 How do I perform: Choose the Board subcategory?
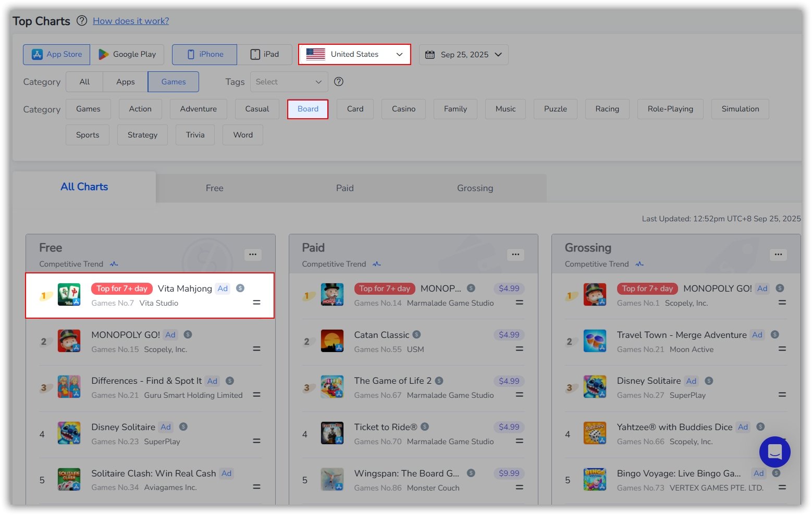307,109
